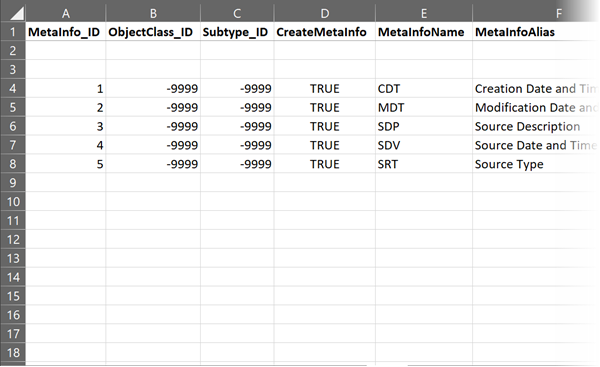Select the MDT cell

coord(424,107)
